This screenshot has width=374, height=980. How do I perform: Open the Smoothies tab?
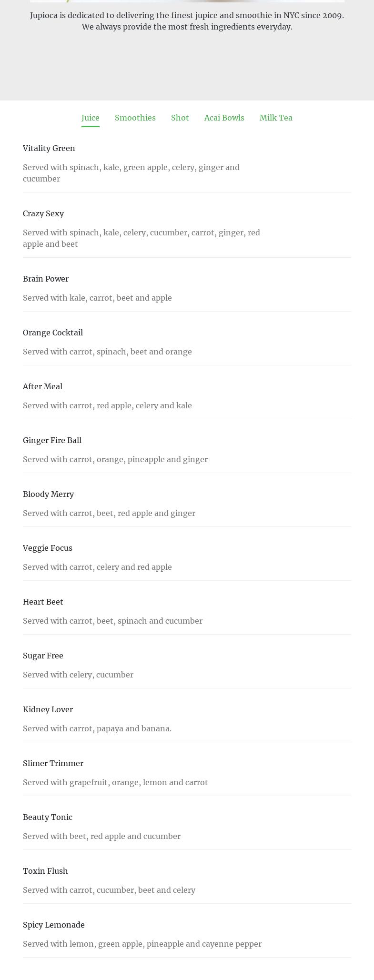pyautogui.click(x=135, y=118)
